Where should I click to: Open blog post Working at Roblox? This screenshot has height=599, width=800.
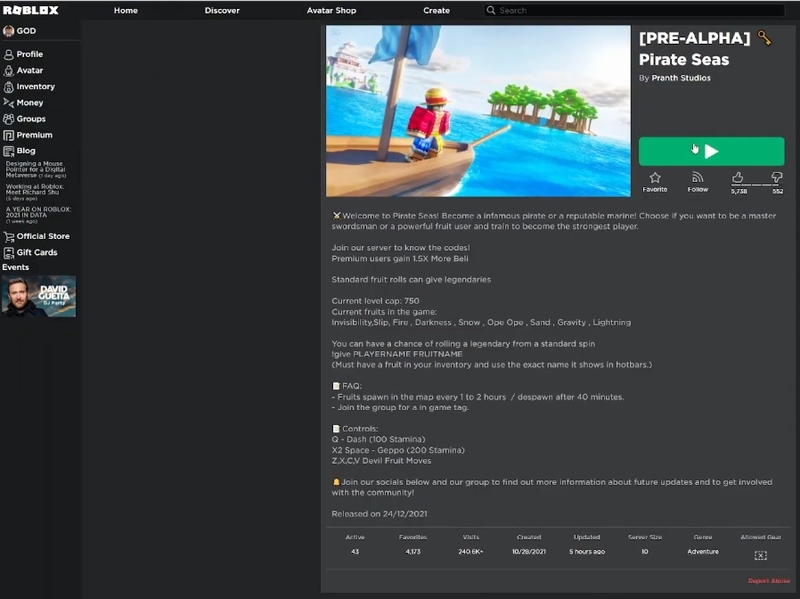35,192
